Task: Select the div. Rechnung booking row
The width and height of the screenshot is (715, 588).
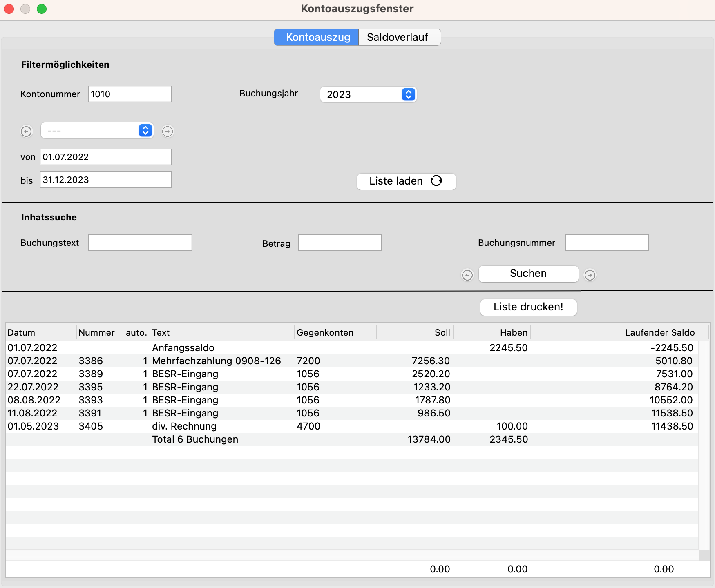Action: click(x=184, y=426)
